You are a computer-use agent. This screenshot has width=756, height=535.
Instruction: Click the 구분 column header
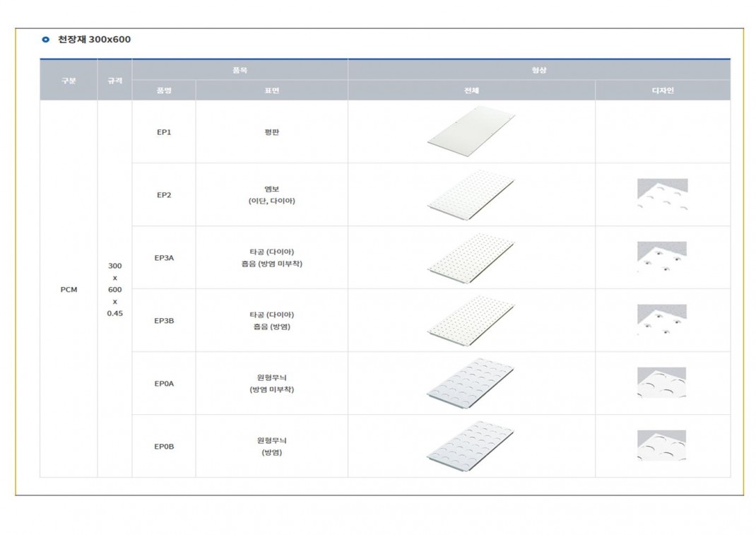(x=69, y=81)
